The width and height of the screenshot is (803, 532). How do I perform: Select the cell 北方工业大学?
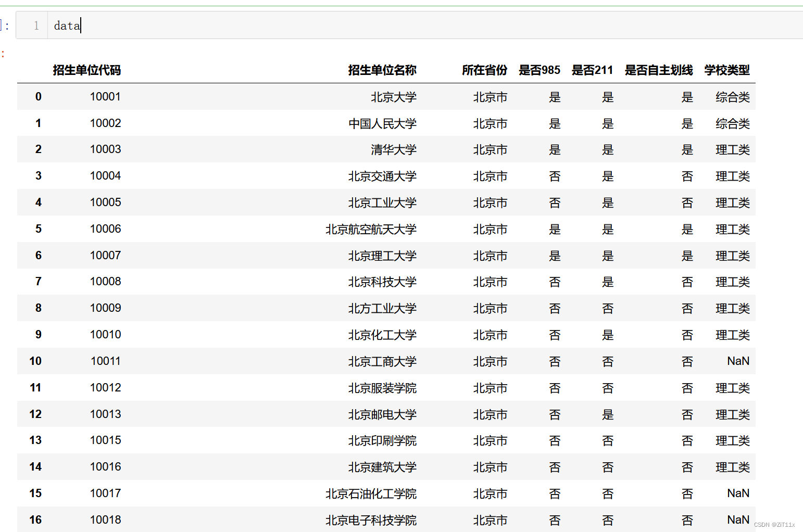click(383, 309)
